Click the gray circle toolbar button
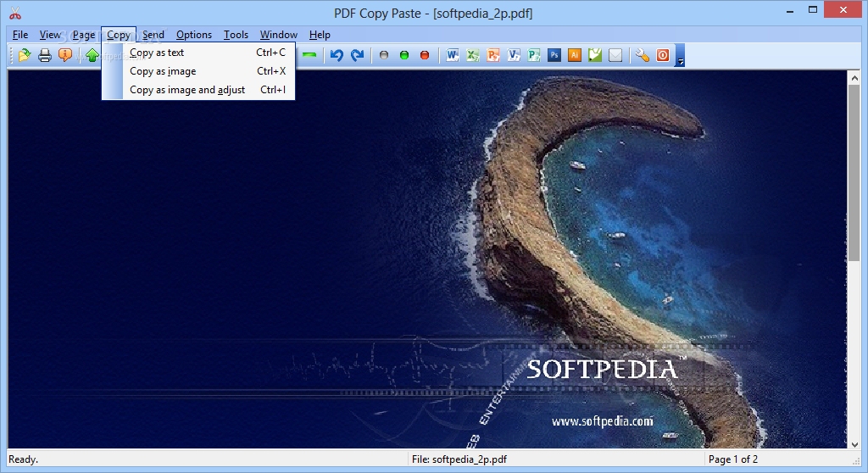This screenshot has width=868, height=473. click(x=384, y=55)
